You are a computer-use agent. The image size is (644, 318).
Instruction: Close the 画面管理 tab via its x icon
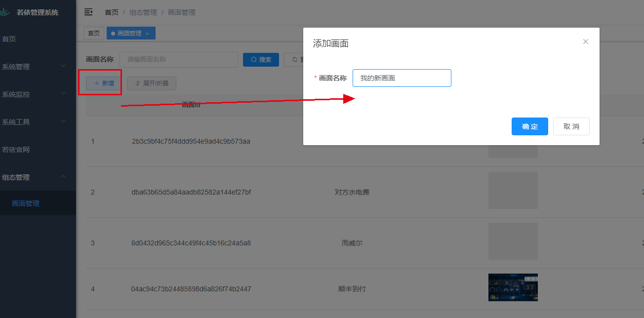pyautogui.click(x=147, y=34)
